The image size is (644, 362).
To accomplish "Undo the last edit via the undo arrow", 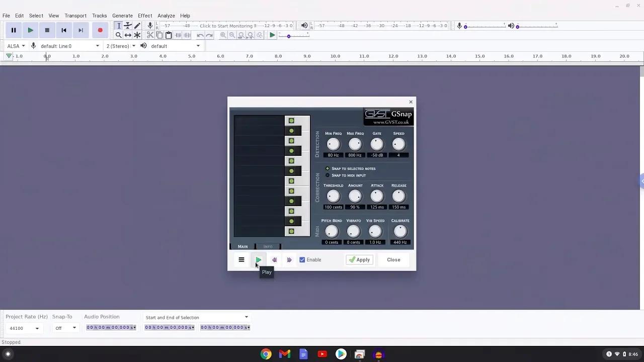I will 200,35.
